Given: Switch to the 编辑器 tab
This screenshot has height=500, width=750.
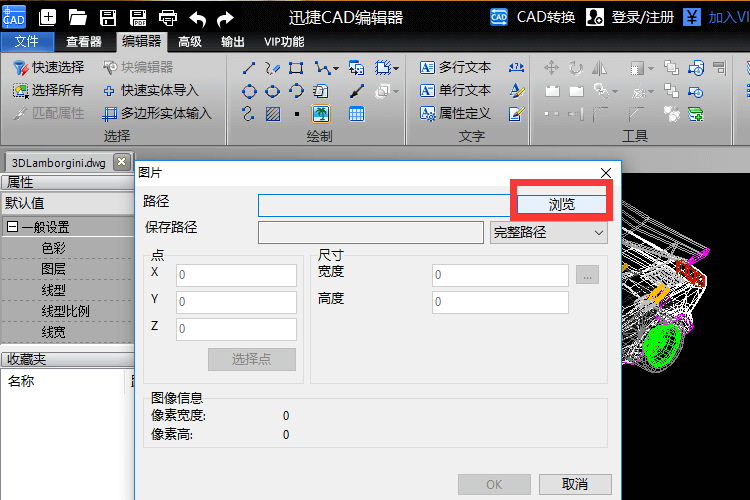Looking at the screenshot, I should click(142, 42).
